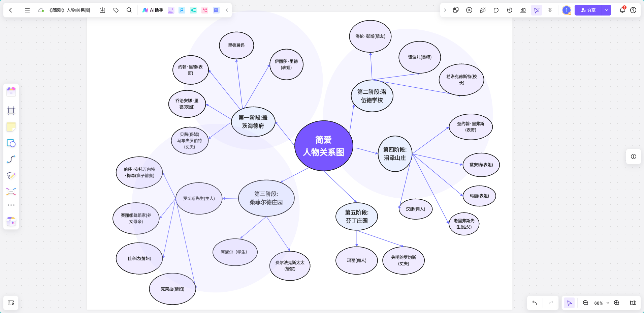Open the timer device icon
The image size is (644, 313).
tap(456, 10)
